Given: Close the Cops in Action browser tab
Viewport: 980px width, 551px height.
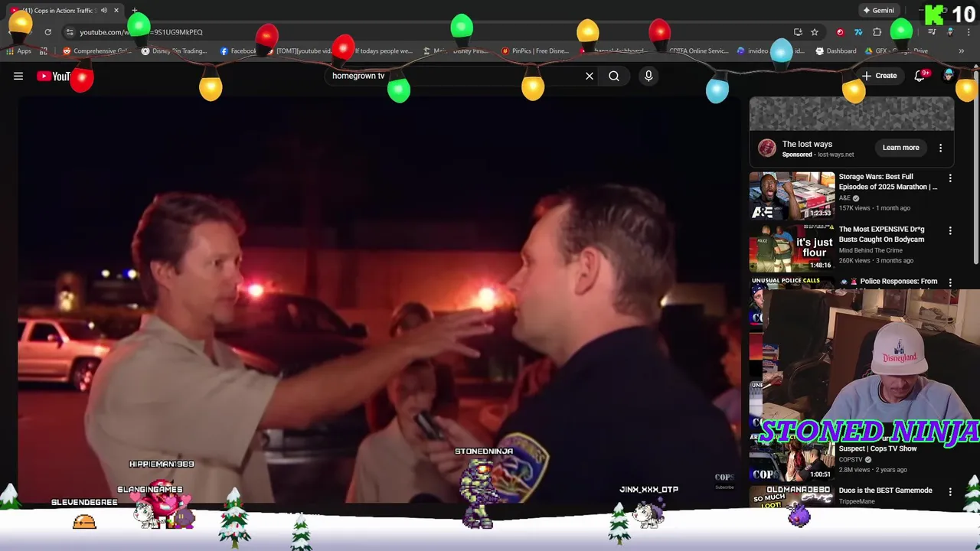Looking at the screenshot, I should tap(116, 11).
